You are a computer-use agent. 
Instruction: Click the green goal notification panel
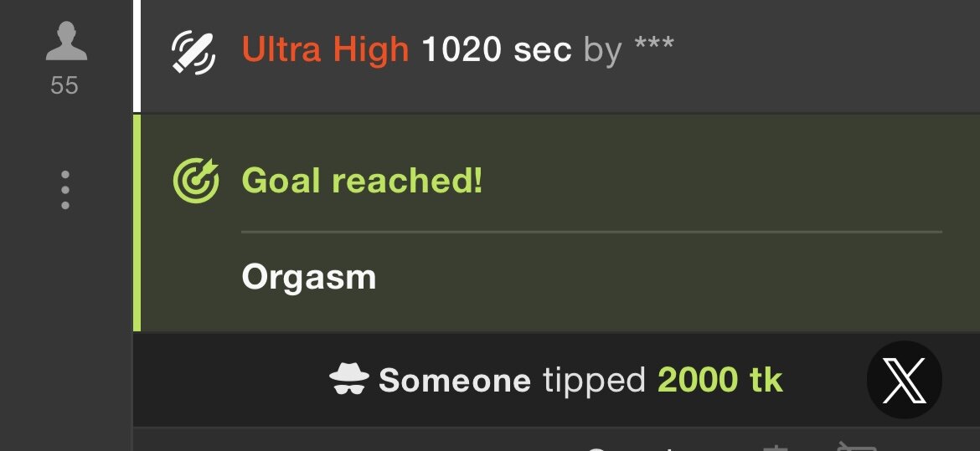coord(556,223)
